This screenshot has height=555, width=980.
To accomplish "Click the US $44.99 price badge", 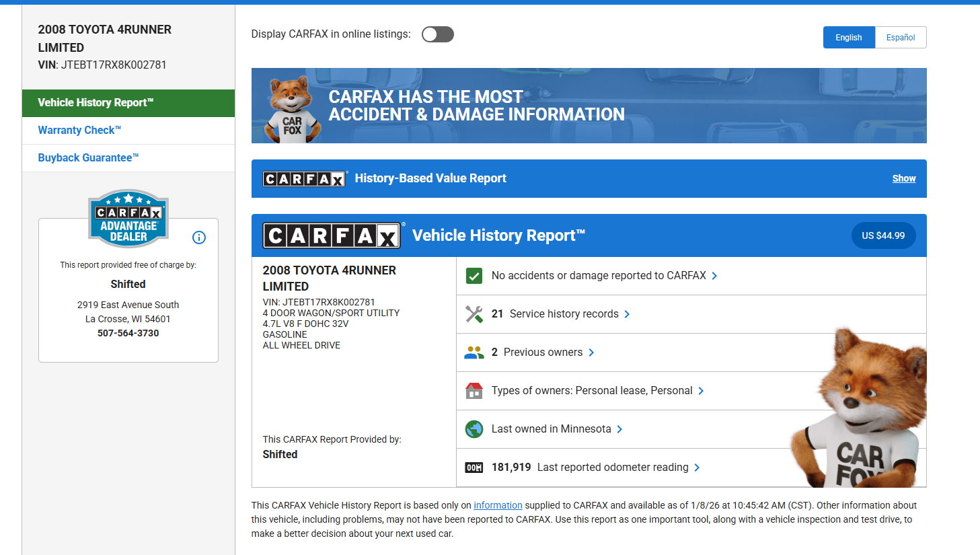I will point(883,235).
